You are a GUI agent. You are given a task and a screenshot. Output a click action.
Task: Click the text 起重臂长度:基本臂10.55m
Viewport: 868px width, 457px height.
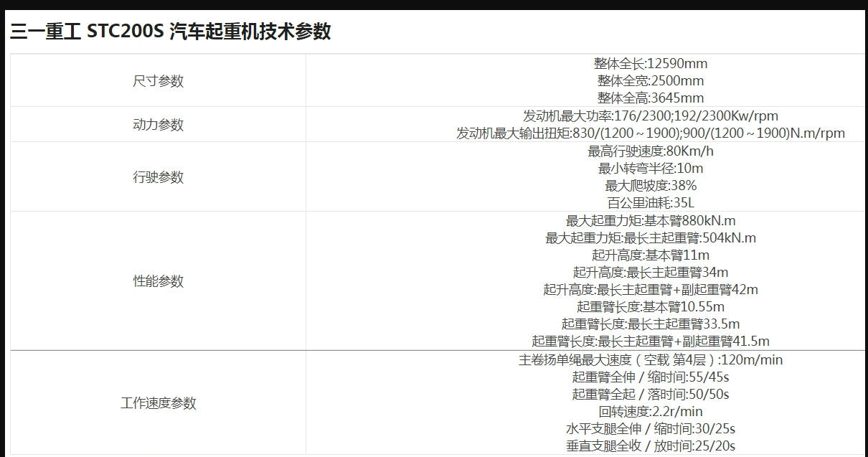click(x=651, y=306)
